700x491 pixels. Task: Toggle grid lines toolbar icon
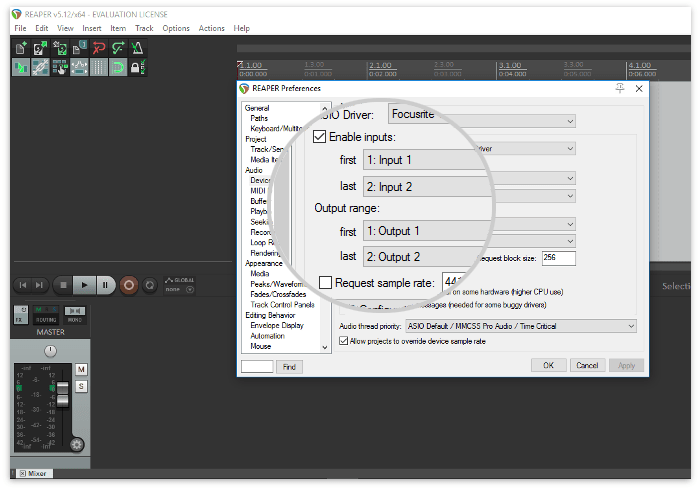pyautogui.click(x=99, y=67)
